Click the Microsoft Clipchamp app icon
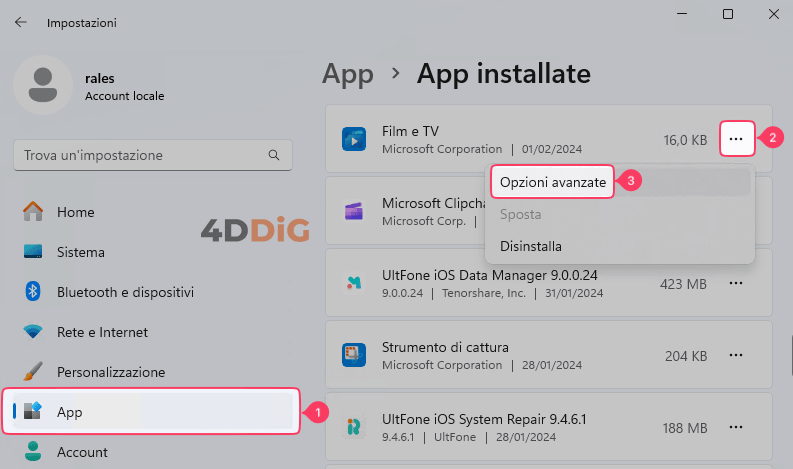793x469 pixels. [x=354, y=211]
